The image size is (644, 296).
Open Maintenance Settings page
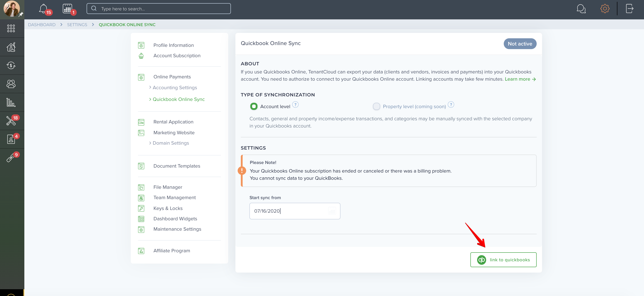177,229
